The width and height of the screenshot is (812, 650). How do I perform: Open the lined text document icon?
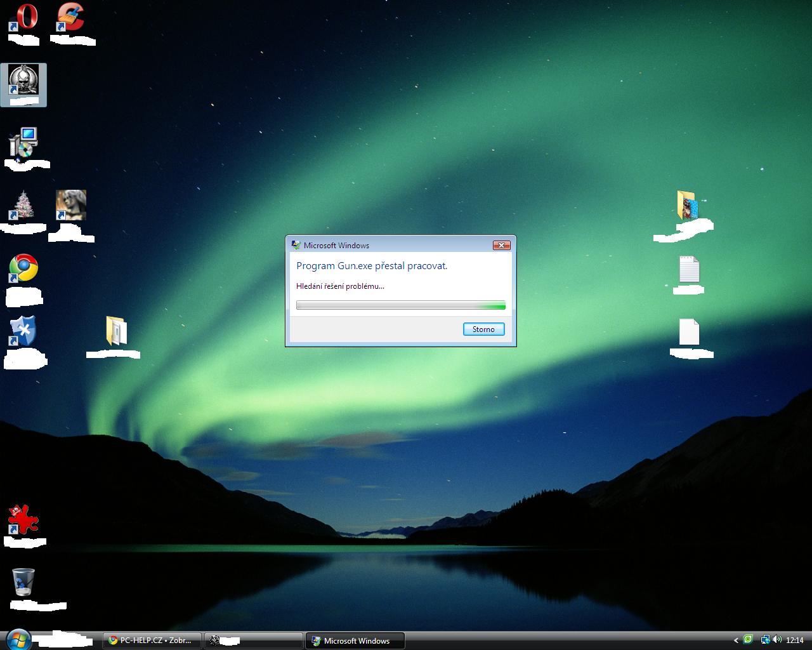tap(689, 269)
